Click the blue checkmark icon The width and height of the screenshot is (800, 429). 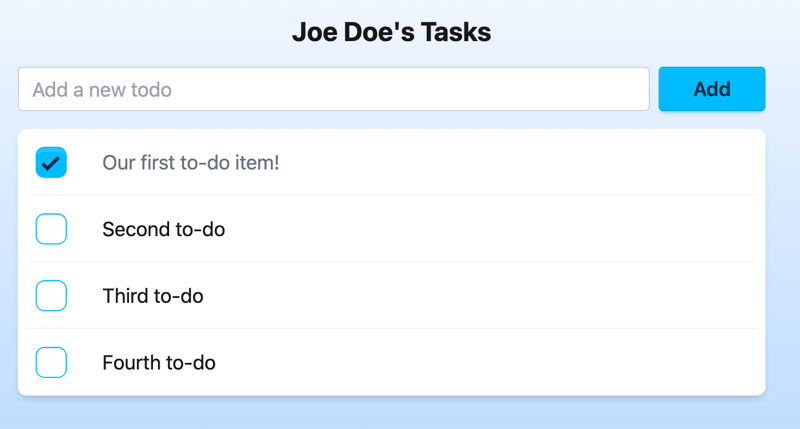tap(51, 163)
